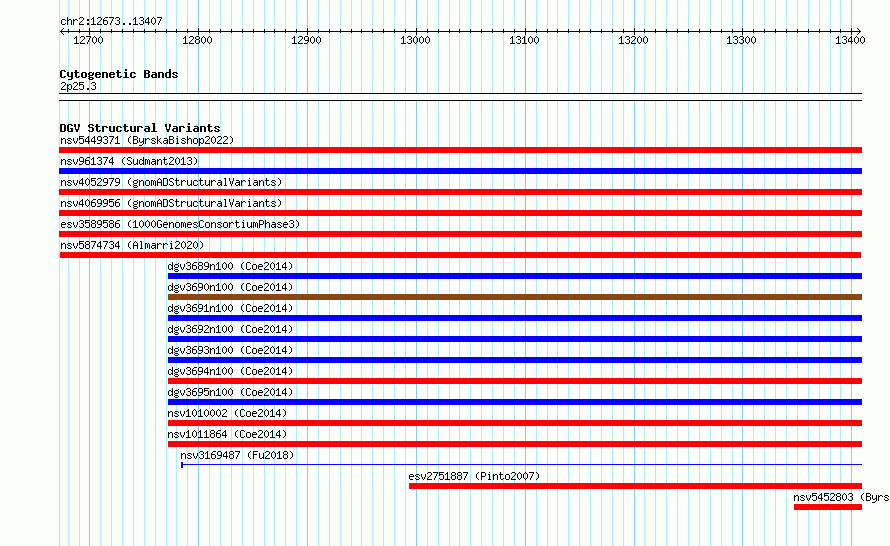Click the blue bar under dgv3689n100

[x=515, y=276]
